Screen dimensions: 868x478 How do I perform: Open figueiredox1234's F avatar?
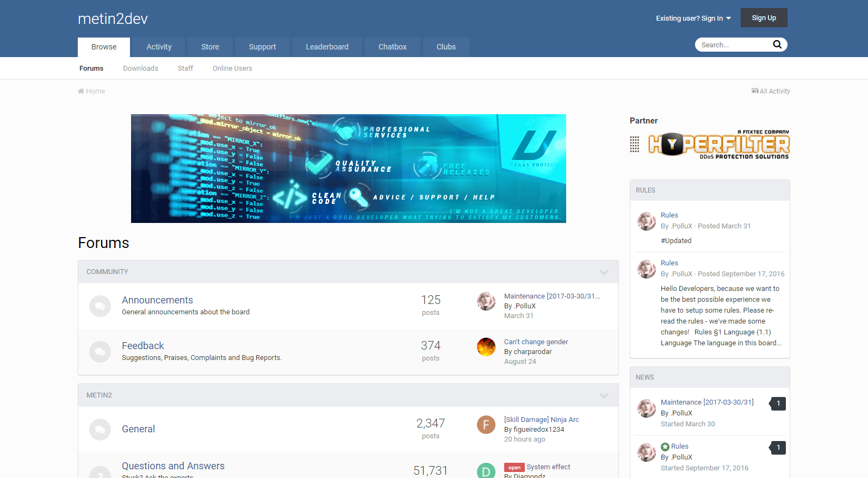pyautogui.click(x=486, y=425)
